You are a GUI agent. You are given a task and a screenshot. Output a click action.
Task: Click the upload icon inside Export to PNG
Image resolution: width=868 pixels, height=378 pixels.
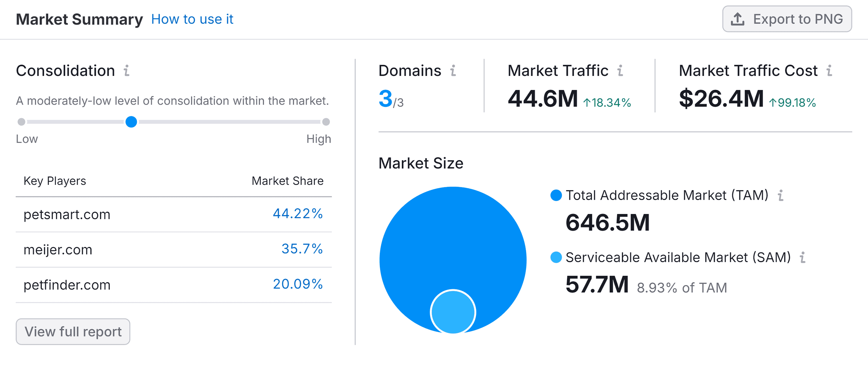(x=737, y=19)
